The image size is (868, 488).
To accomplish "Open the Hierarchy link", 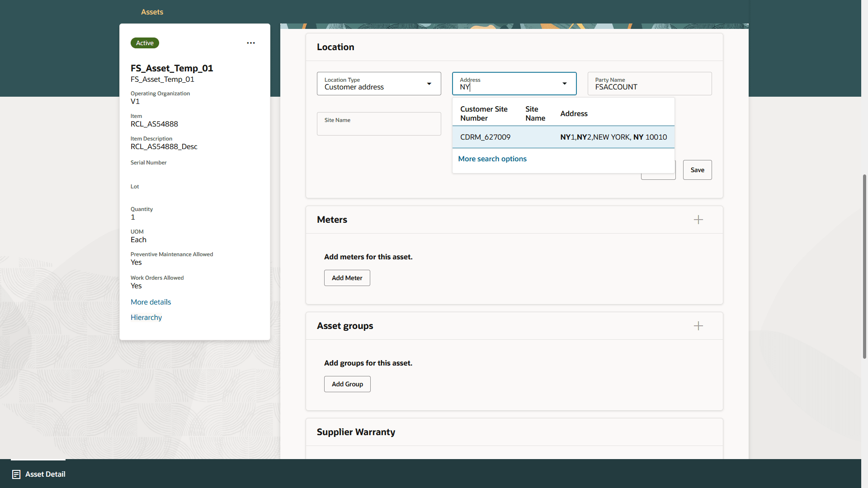I will 146,318.
